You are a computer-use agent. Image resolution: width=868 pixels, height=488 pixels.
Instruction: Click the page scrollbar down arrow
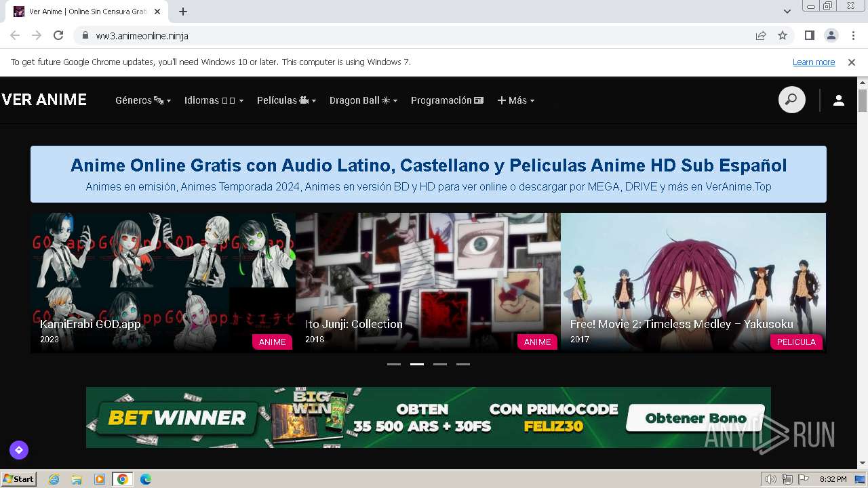pyautogui.click(x=863, y=463)
